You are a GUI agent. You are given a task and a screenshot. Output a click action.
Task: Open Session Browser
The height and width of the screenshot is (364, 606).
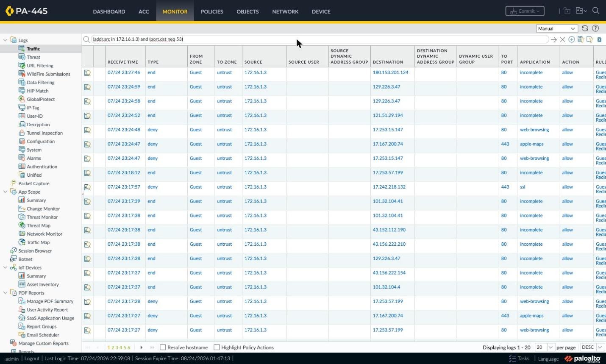35,251
